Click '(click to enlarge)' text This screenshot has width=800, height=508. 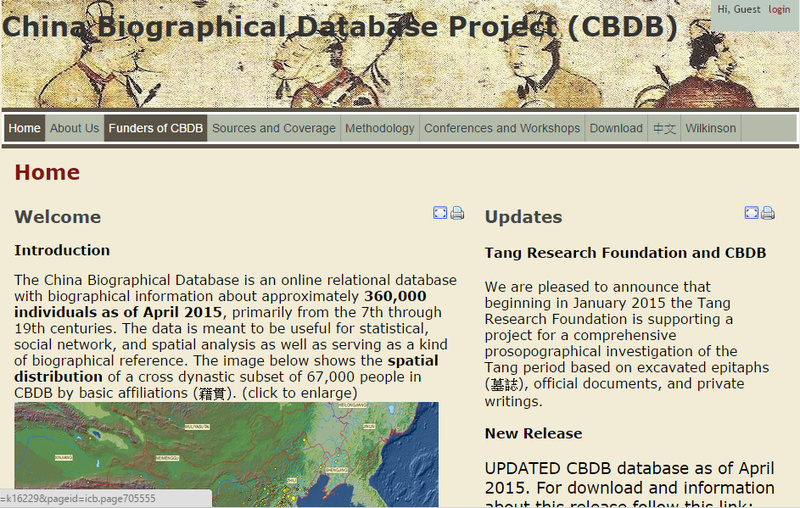[x=300, y=393]
